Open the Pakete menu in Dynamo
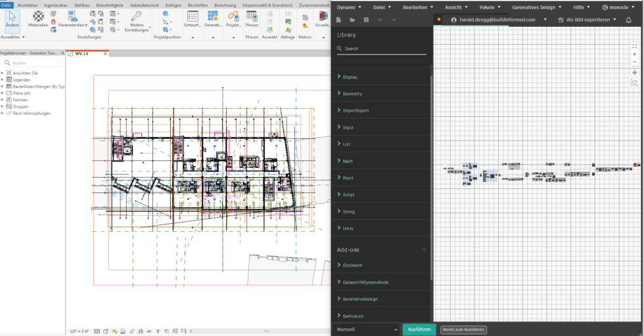 [x=487, y=7]
